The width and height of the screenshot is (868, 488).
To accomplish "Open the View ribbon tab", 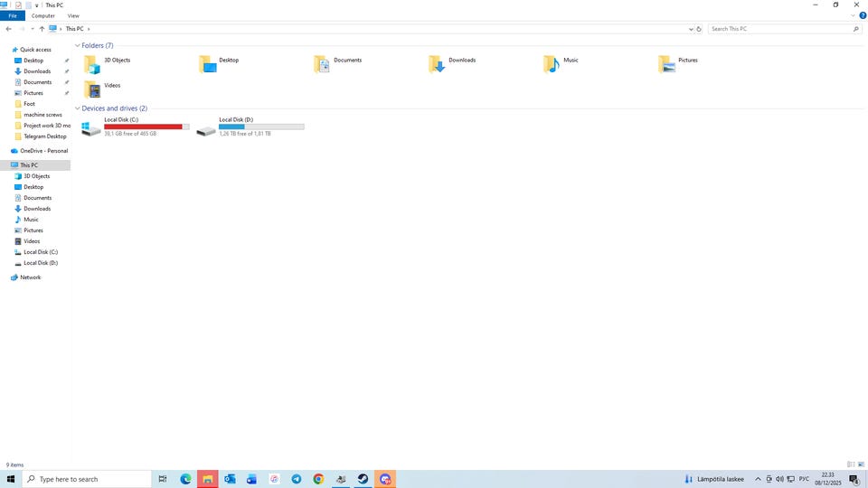I will pos(73,16).
